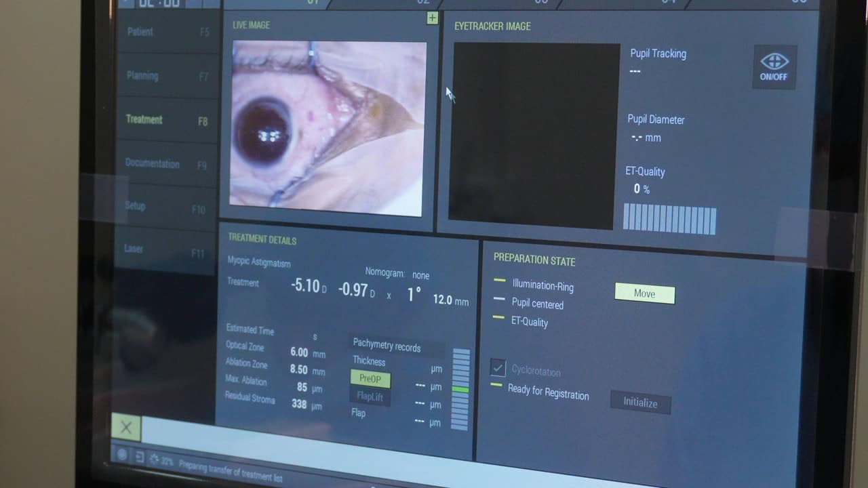Select the PreOP pachymetry record
This screenshot has height=488, width=868.
pyautogui.click(x=370, y=379)
